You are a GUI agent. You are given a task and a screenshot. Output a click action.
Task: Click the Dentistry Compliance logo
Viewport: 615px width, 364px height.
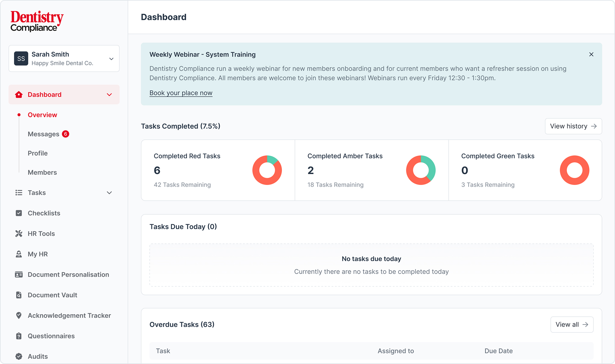coord(37,21)
